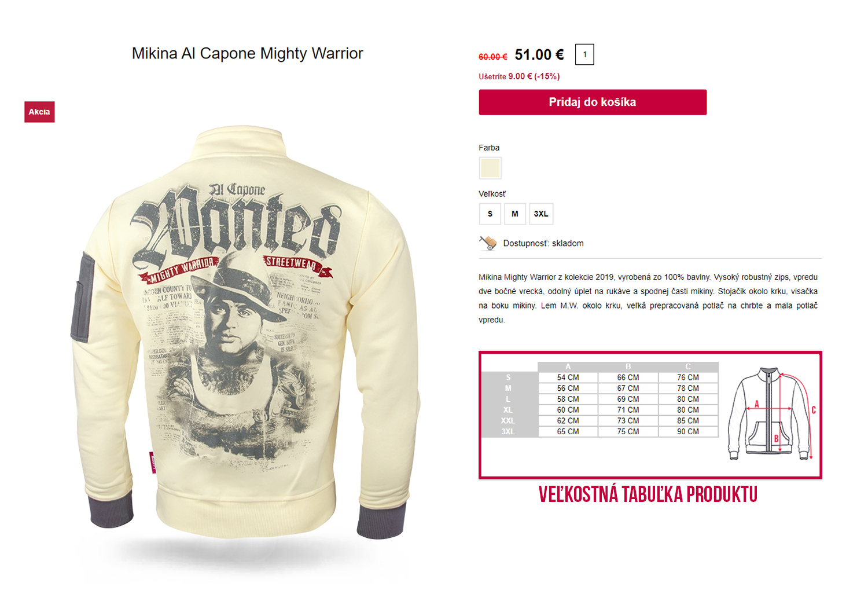868x616 pixels.
Task: Click the Pridaj do košíka button
Action: (x=593, y=102)
